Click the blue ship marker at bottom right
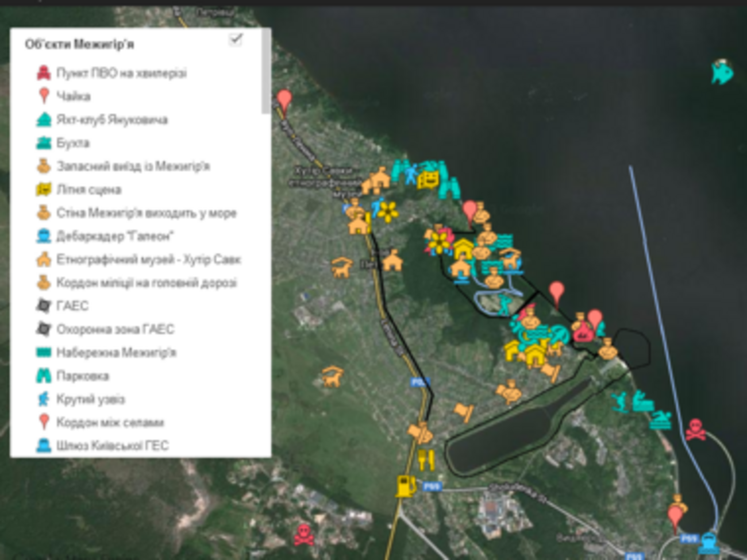The width and height of the screenshot is (747, 560). pos(710,542)
